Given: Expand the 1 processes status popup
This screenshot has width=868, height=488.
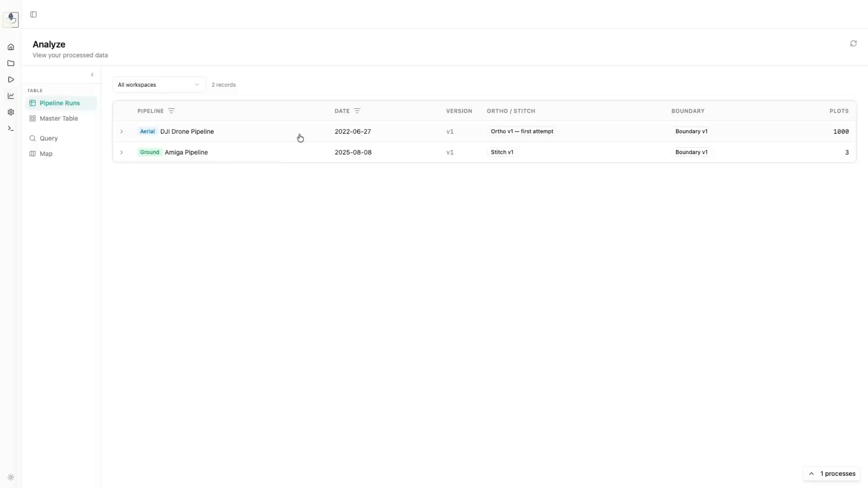Looking at the screenshot, I should [x=831, y=474].
